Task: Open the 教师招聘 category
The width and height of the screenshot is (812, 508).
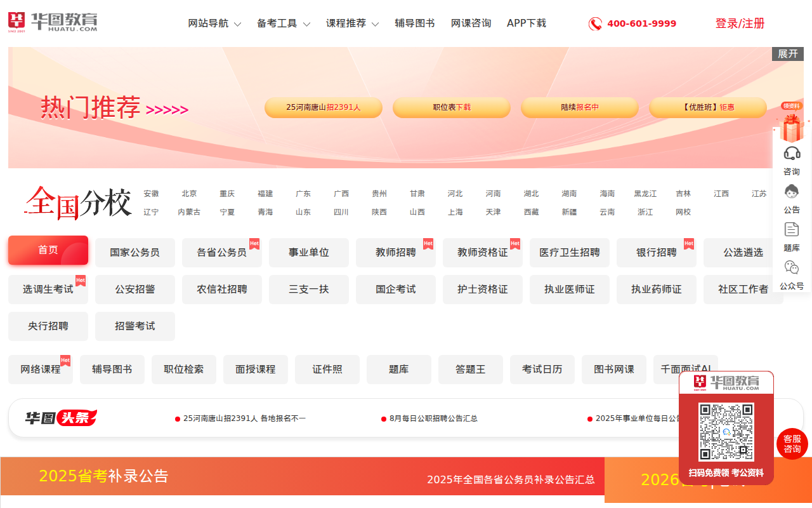Action: point(396,253)
